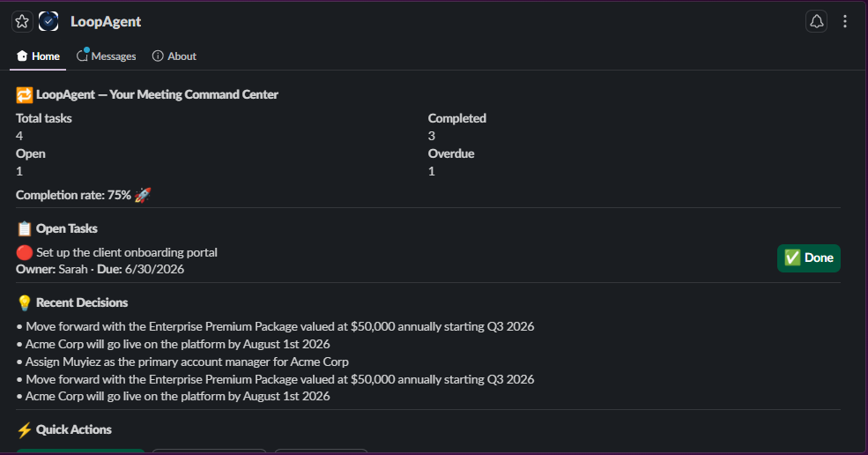Screen dimensions: 868x455
Task: Click the green quick action button at bottom
Action: coord(80,451)
